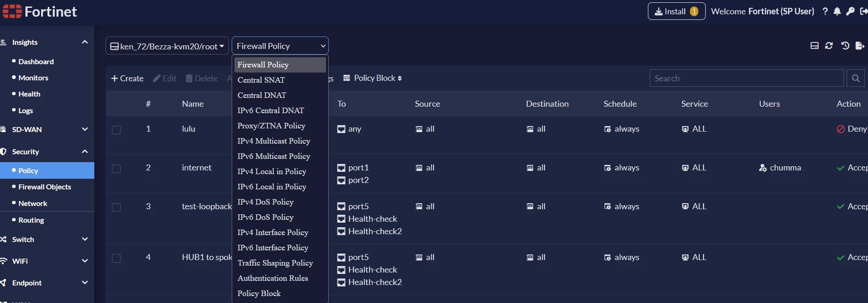The width and height of the screenshot is (868, 303).
Task: Select IPv6 Multicast Policy option
Action: click(280, 156)
